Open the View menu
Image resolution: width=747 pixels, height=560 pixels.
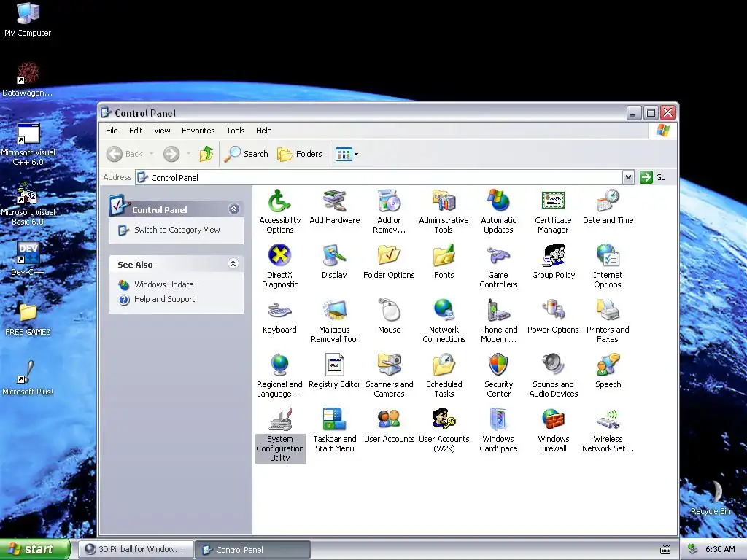(162, 131)
